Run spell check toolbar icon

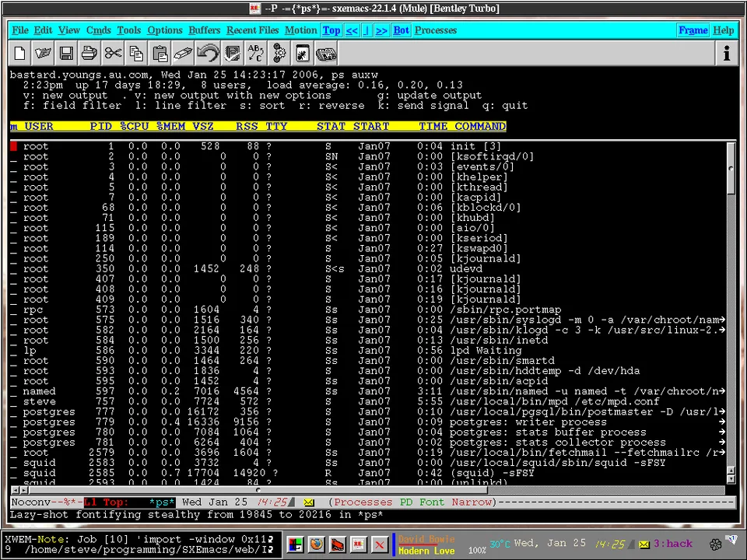tap(233, 53)
